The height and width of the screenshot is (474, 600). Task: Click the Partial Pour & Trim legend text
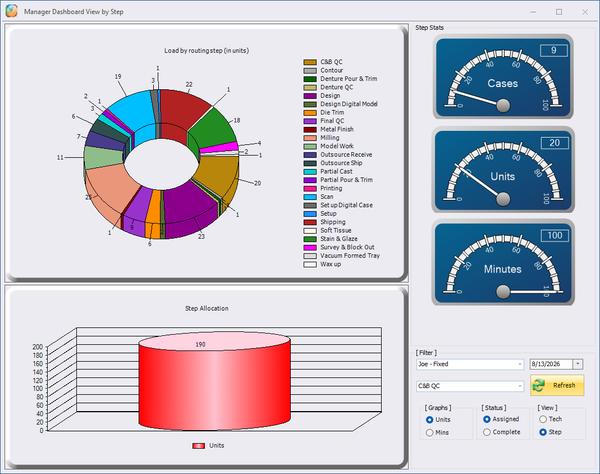point(346,180)
